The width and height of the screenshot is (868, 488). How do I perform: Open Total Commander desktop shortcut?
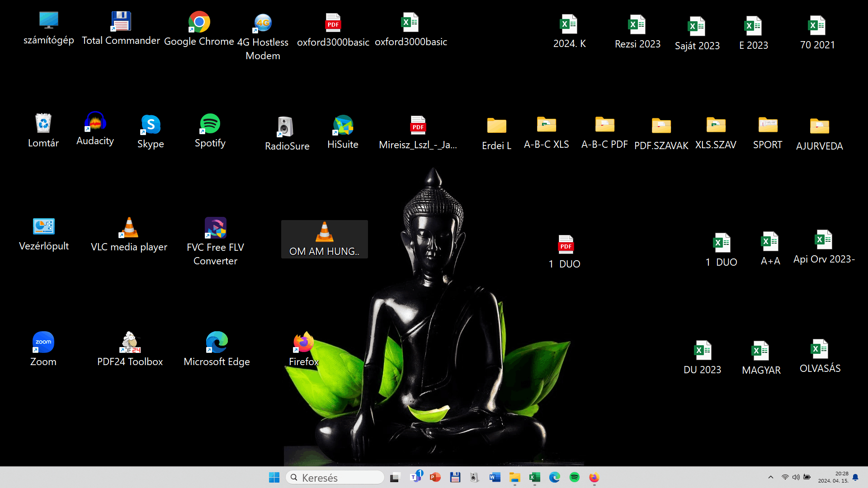click(121, 22)
